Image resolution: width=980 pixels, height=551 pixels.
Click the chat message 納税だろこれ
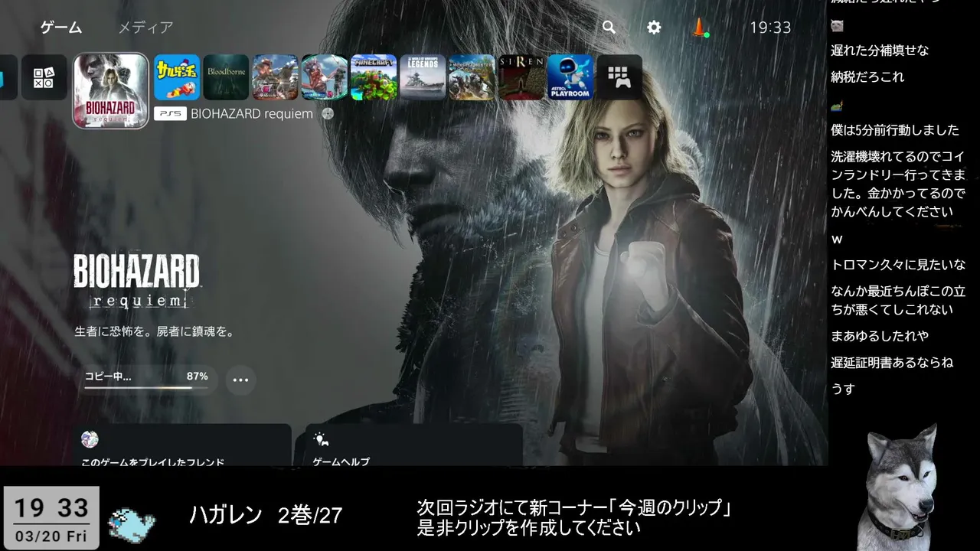click(867, 77)
